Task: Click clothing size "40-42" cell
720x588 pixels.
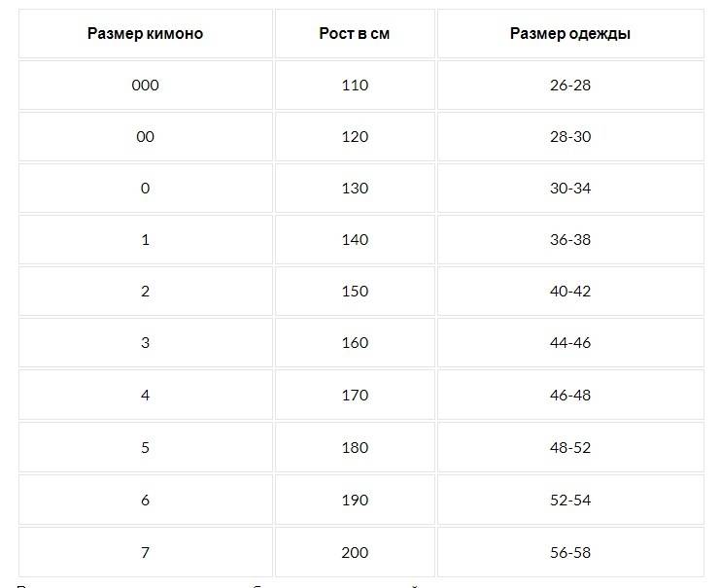Action: [x=570, y=291]
